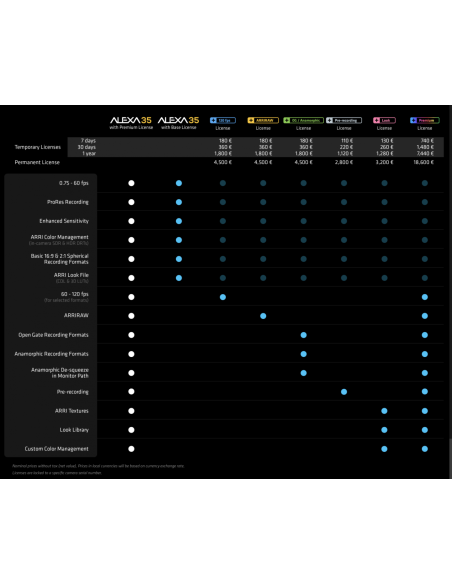Image resolution: width=452 pixels, height=584 pixels.
Task: Click the Basic 16:9 & 2:1 Spherical Recording Formats label
Action: [x=60, y=259]
